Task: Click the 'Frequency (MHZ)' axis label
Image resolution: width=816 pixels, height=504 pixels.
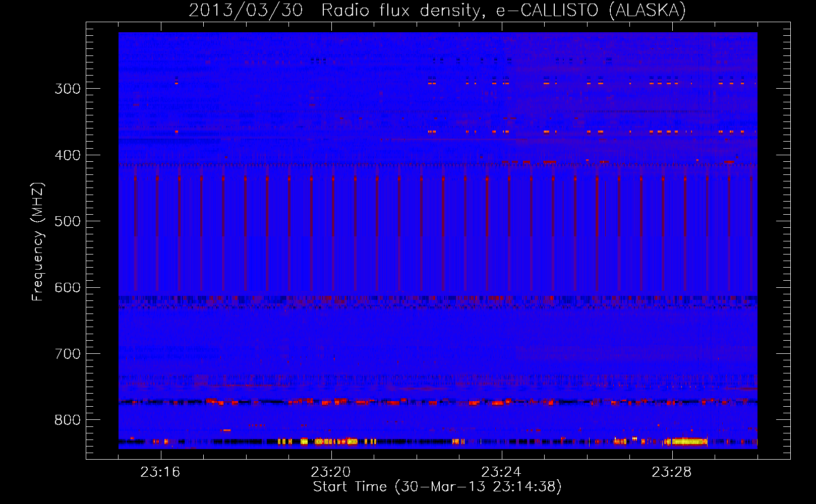Action: click(38, 242)
